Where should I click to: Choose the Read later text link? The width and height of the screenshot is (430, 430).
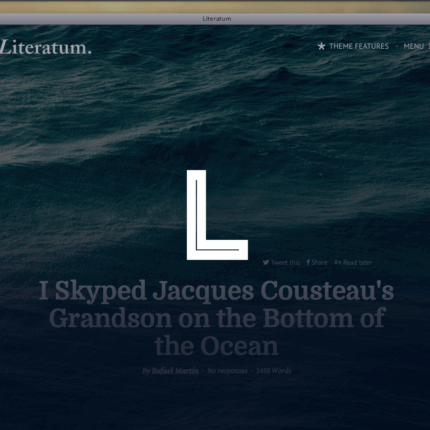pos(357,263)
